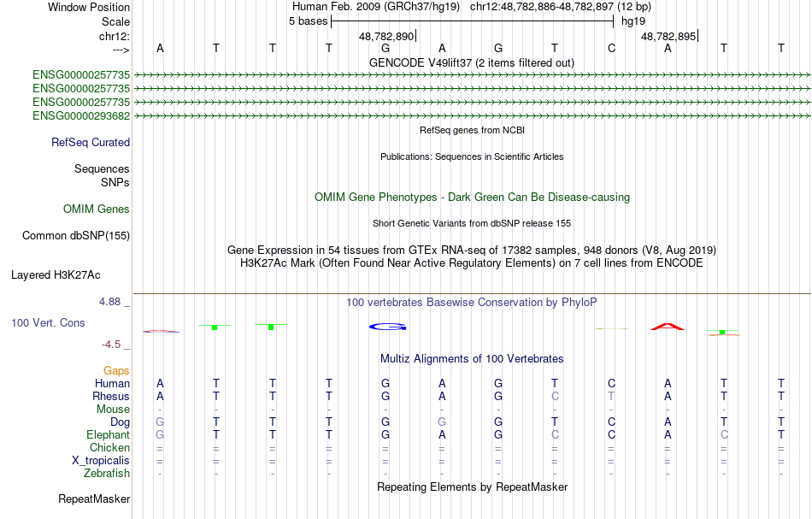The width and height of the screenshot is (812, 519).
Task: Click the Human alignment row label
Action: coord(112,384)
